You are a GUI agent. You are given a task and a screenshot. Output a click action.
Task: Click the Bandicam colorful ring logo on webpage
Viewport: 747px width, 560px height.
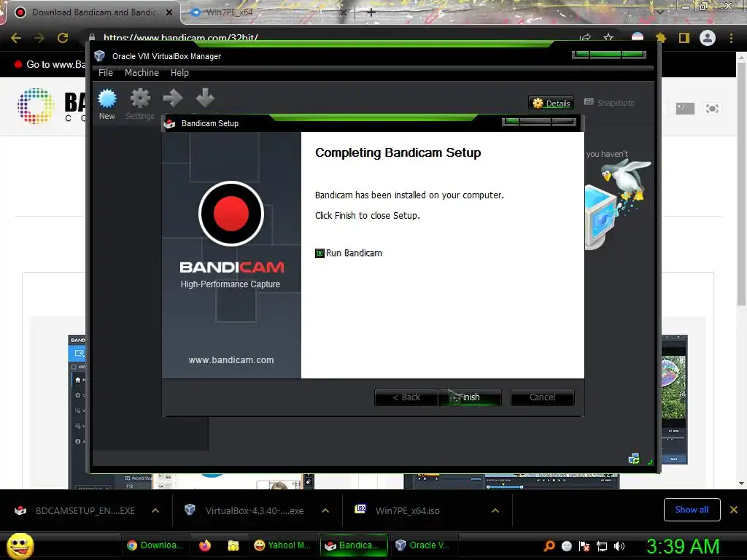(x=36, y=106)
